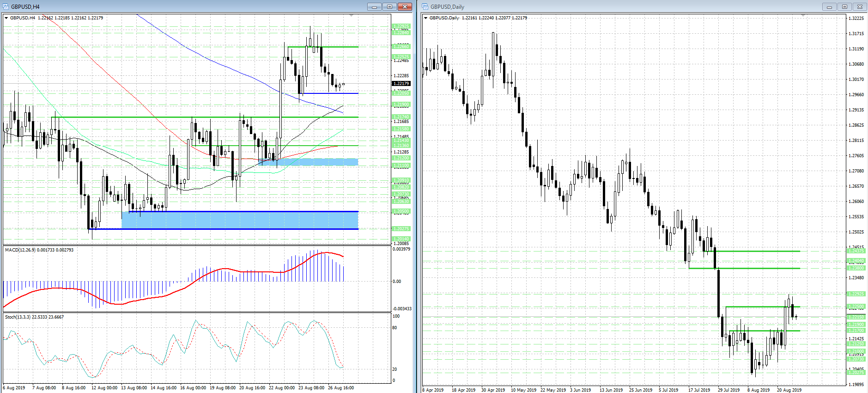Image resolution: width=868 pixels, height=393 pixels.
Task: Expand the triangle beside the GBPUSD,H4 chart label
Action: 6,18
